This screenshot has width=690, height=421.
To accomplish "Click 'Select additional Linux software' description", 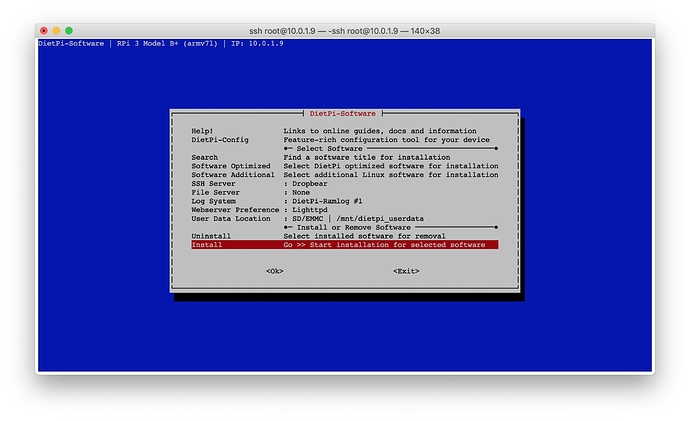I will [x=391, y=175].
